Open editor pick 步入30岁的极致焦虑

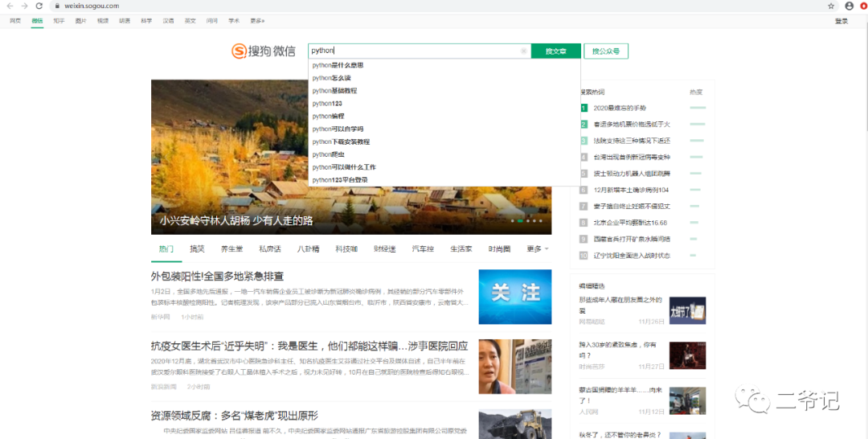[618, 350]
